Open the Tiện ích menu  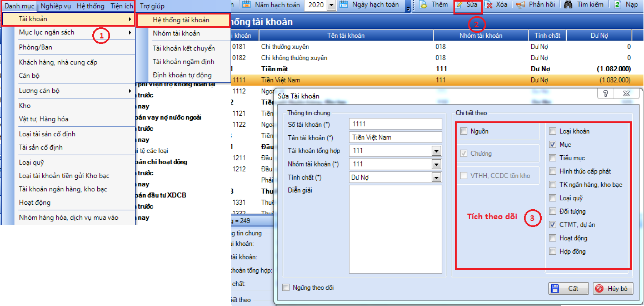121,6
